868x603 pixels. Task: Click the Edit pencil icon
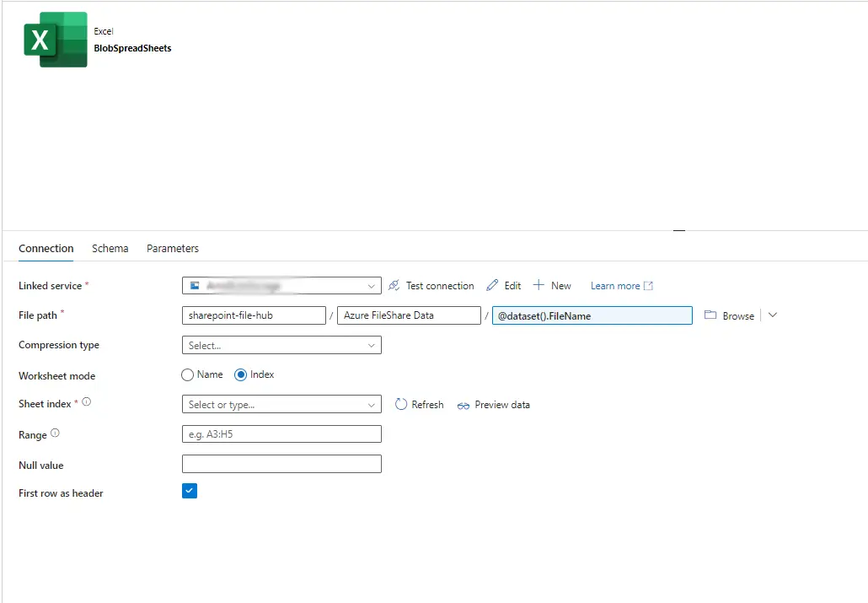(493, 286)
